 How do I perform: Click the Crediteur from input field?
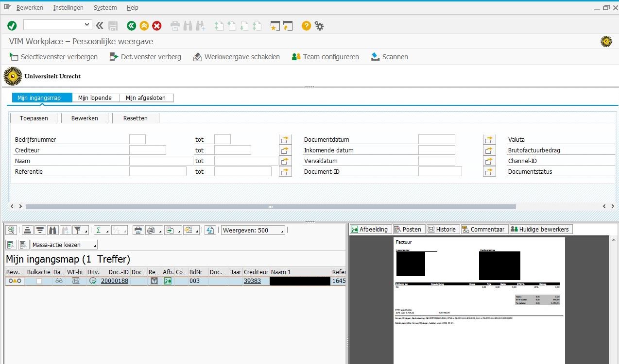[148, 150]
